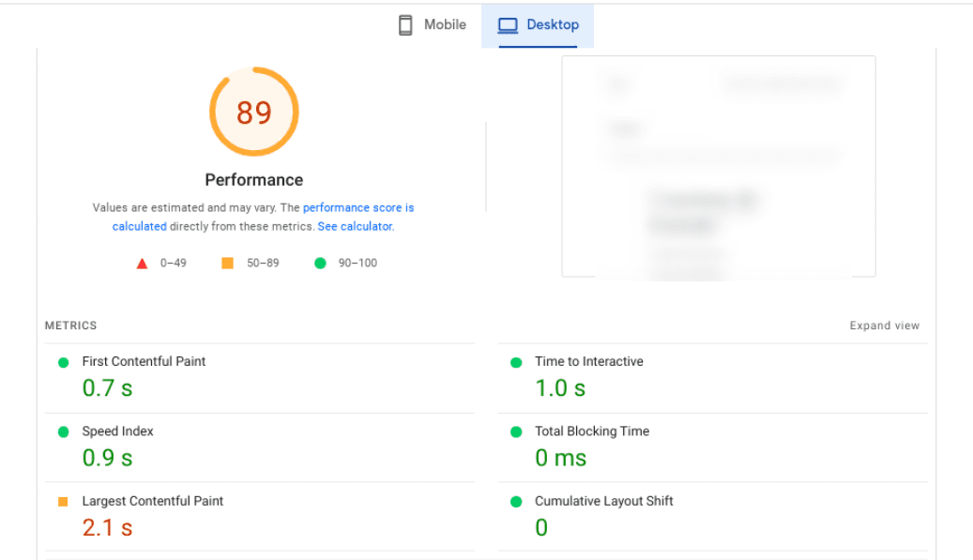The image size is (973, 560).
Task: Click the green dot beside Cumulative Layout Shift
Action: [x=515, y=501]
